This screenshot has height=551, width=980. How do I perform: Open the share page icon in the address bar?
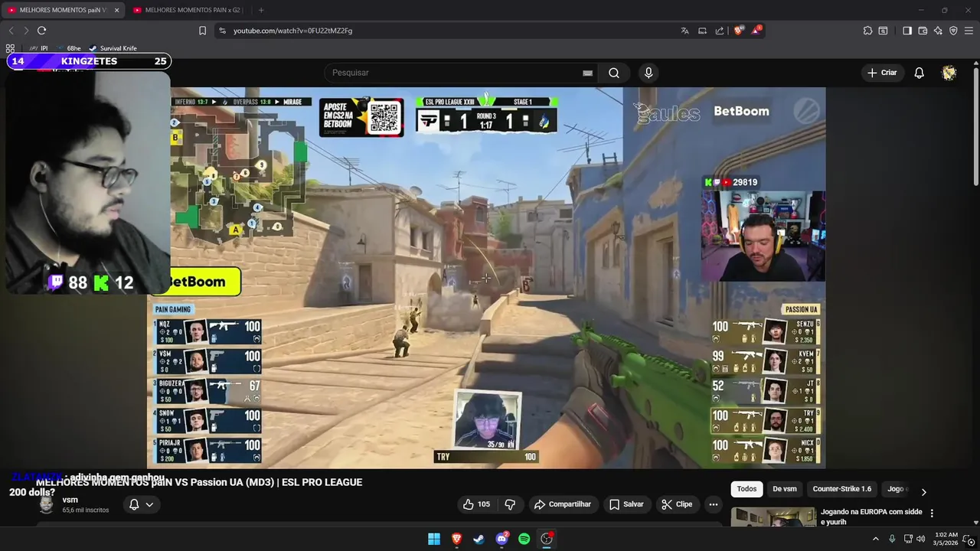[x=720, y=31]
